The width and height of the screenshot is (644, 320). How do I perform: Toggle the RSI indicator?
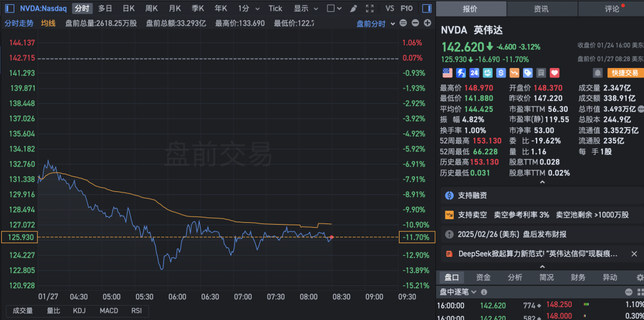[x=137, y=310]
